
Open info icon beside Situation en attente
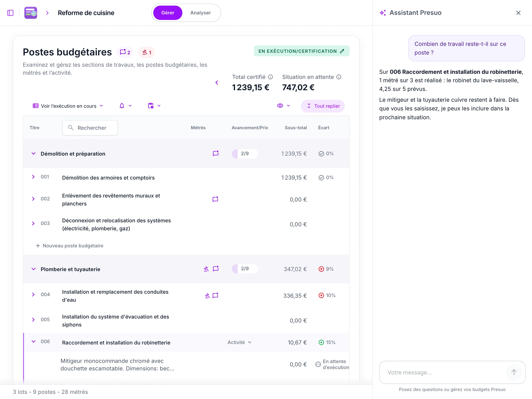(339, 77)
